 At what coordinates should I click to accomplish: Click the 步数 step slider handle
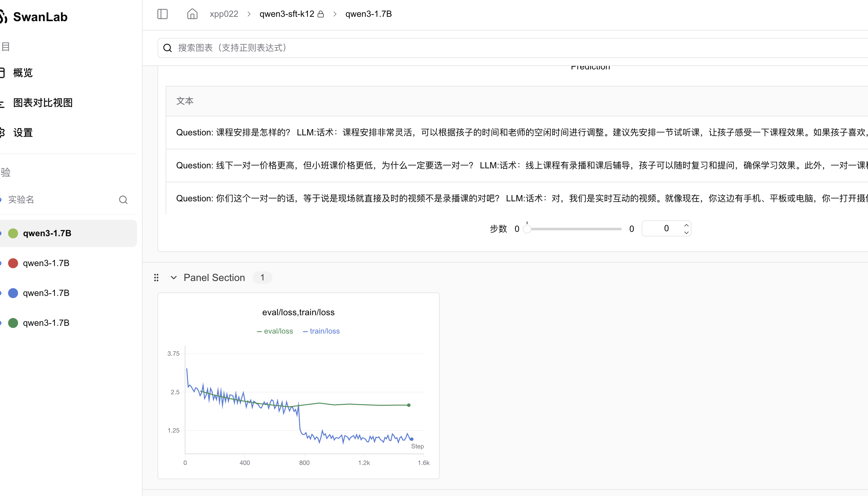[527, 229]
